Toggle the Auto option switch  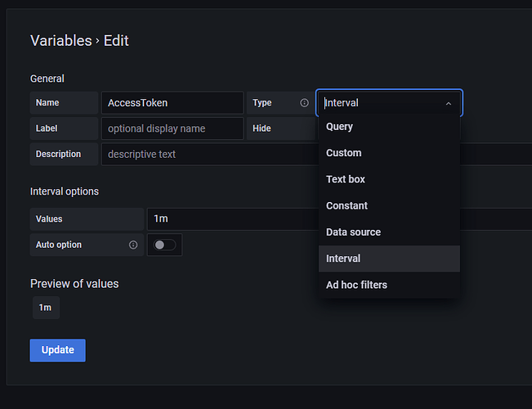tap(164, 245)
